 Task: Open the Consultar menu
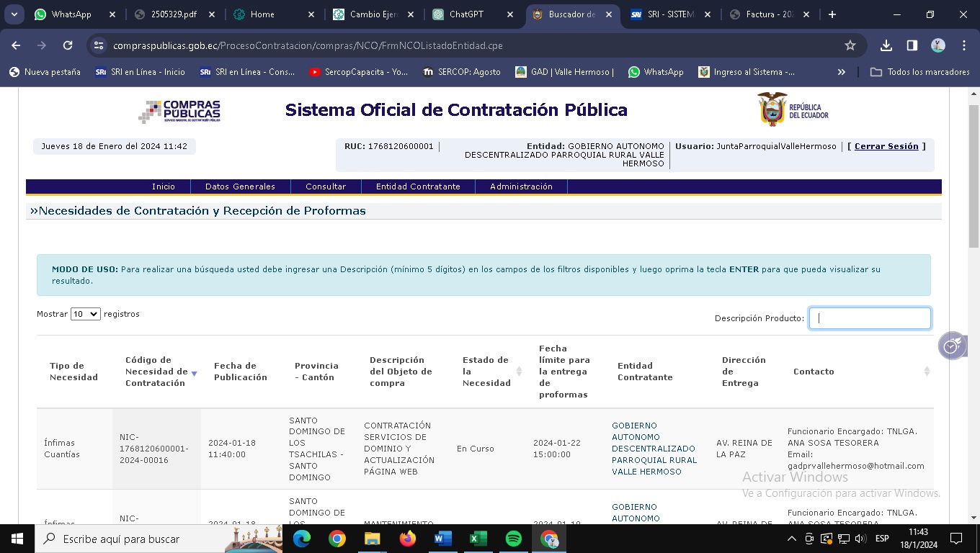pyautogui.click(x=326, y=186)
